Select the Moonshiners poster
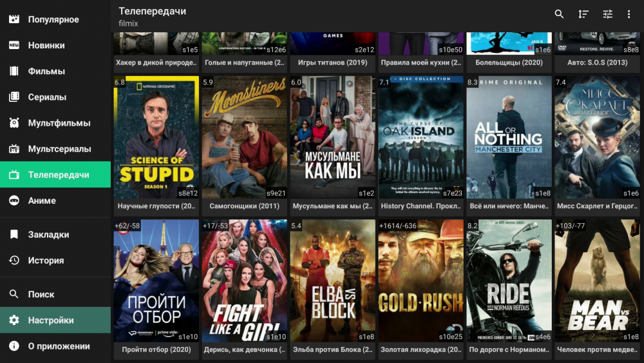 [245, 137]
